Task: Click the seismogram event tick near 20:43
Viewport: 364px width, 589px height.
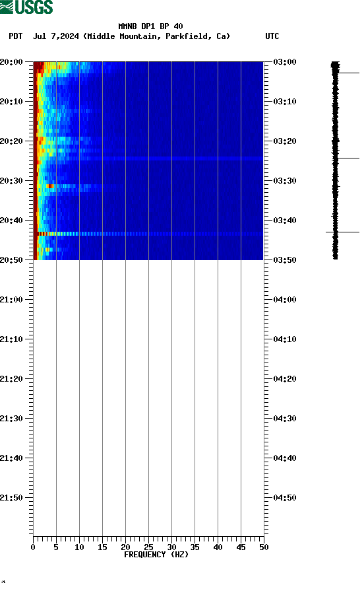Action: pos(342,232)
